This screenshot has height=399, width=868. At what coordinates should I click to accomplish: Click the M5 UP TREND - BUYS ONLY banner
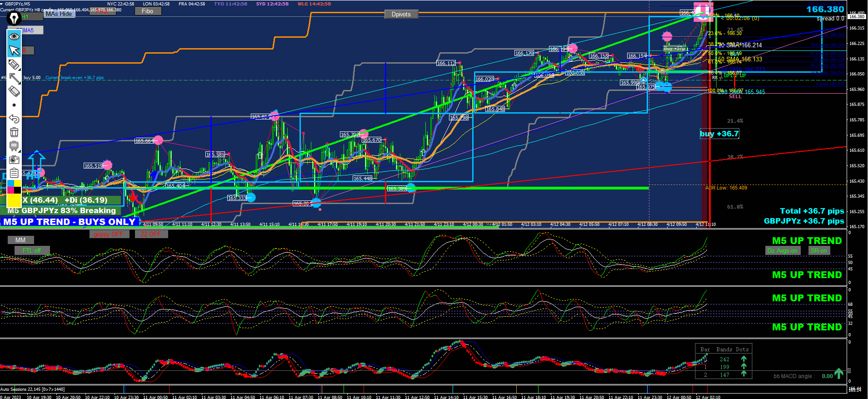click(x=70, y=222)
